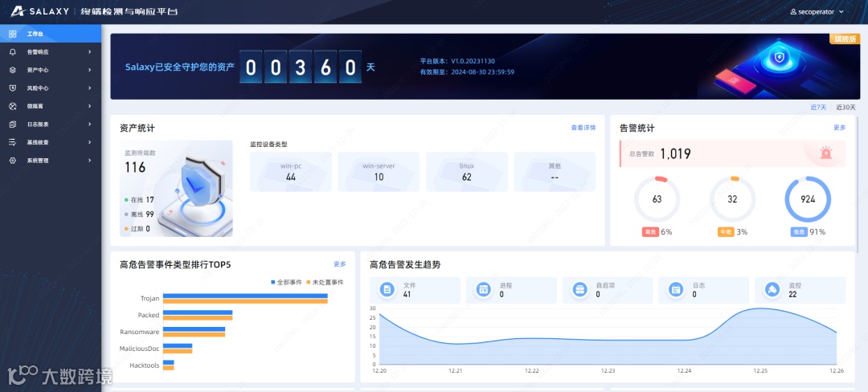Screen dimensions: 868x392
Task: Click the blue Ransomware bar
Action: point(194,329)
